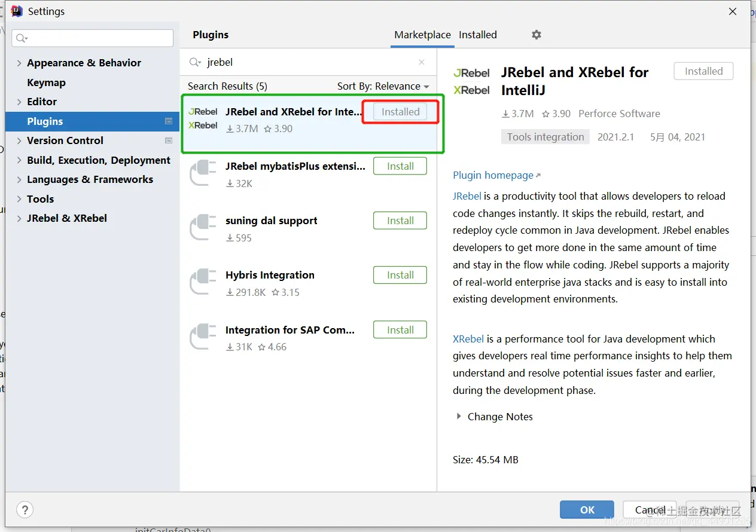
Task: Click the project-level icon beside Version Control
Action: [x=169, y=140]
